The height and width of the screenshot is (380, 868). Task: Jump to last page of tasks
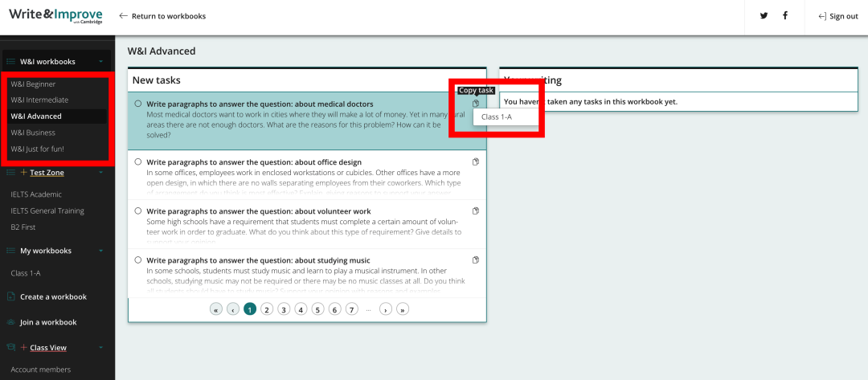tap(403, 308)
